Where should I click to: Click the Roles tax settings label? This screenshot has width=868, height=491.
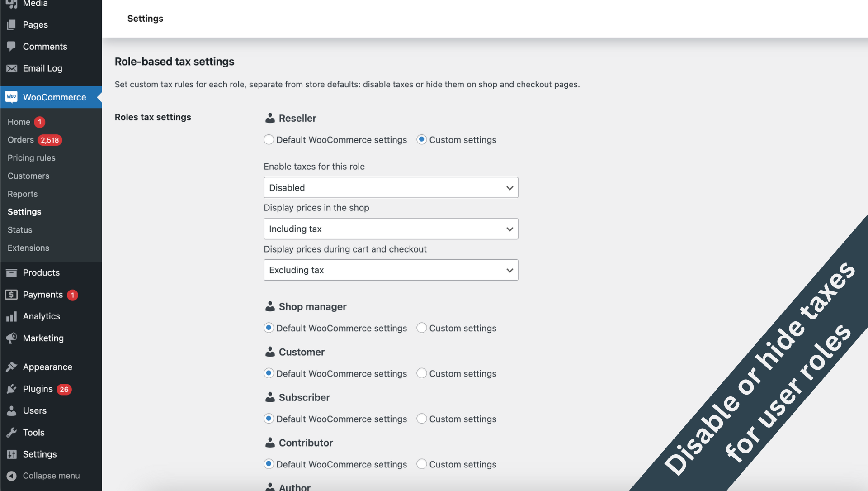tap(153, 117)
